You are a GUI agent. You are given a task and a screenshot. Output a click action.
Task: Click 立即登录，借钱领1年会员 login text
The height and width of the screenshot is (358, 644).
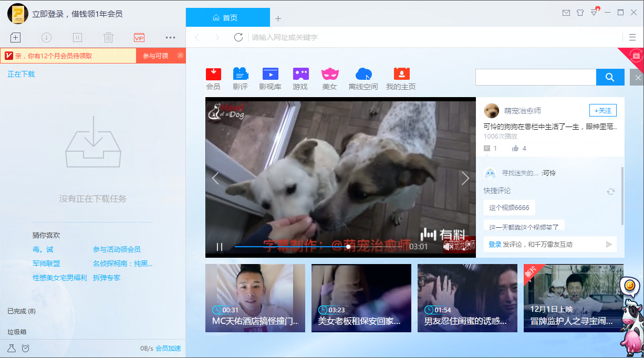77,14
